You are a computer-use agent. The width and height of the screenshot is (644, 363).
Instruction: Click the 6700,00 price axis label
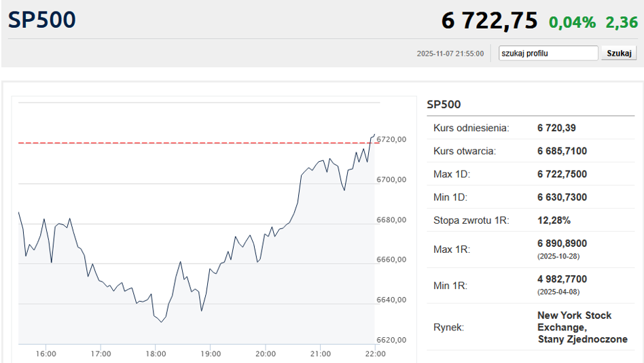[x=392, y=179]
